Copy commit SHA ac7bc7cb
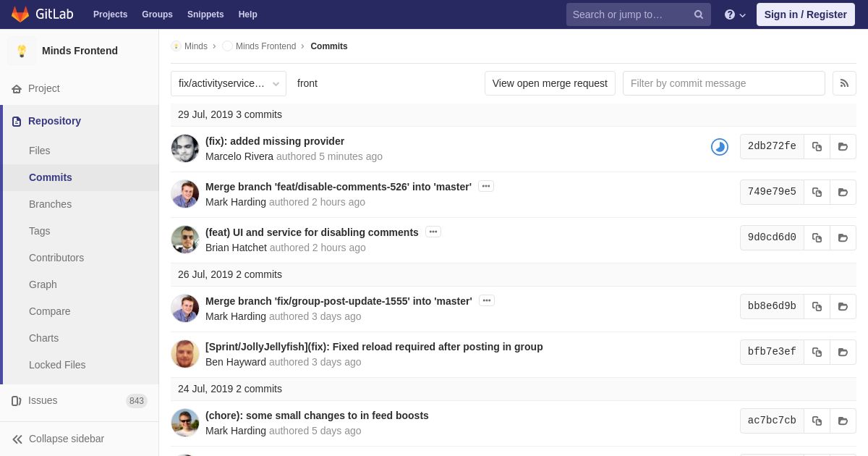Screen dimensions: 868x456 (817, 421)
